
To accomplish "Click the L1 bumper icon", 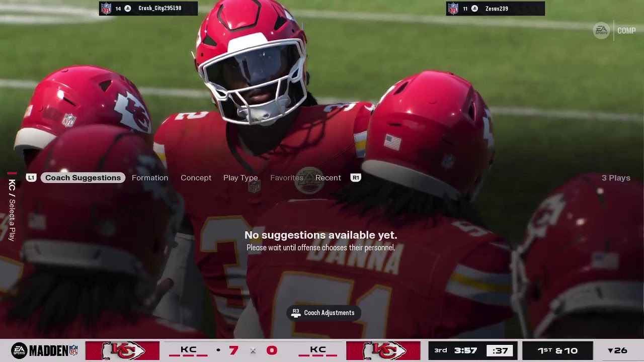I will (31, 177).
